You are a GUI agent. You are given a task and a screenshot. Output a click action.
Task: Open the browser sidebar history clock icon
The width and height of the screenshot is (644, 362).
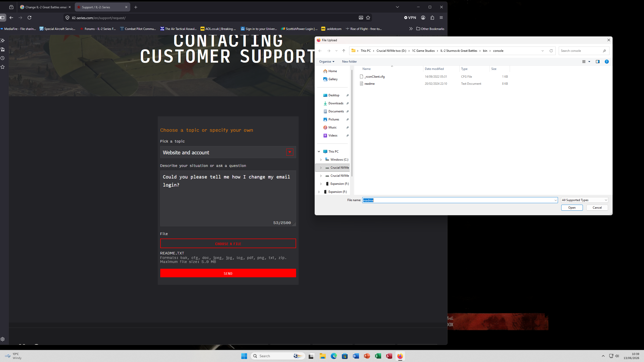[x=3, y=58]
